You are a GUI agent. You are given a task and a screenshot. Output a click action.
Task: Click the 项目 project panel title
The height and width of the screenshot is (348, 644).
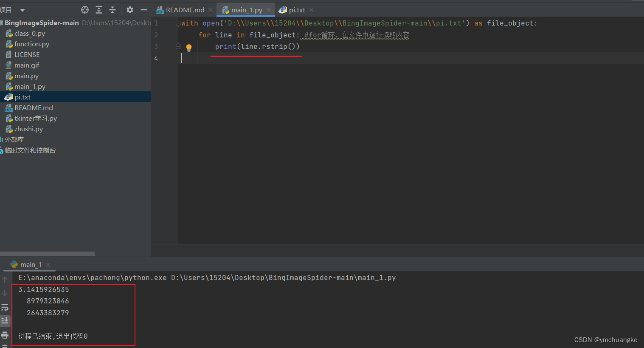pyautogui.click(x=6, y=10)
